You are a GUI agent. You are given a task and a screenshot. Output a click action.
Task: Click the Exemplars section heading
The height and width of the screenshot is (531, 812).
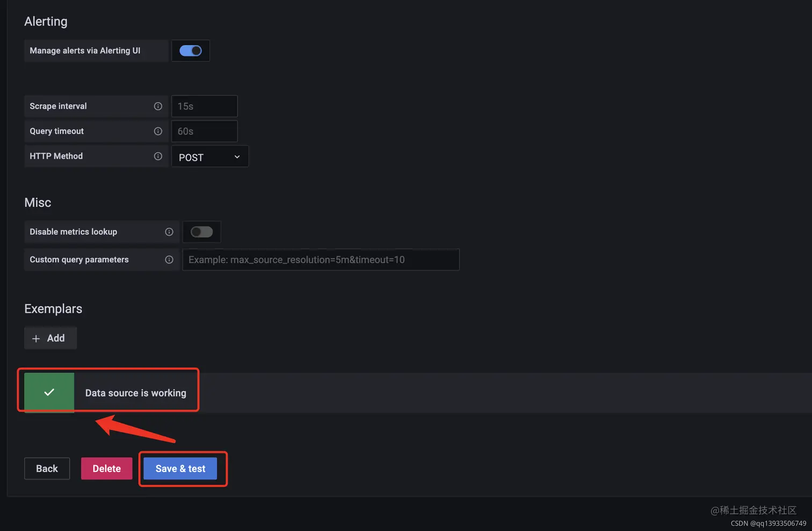[x=53, y=309]
